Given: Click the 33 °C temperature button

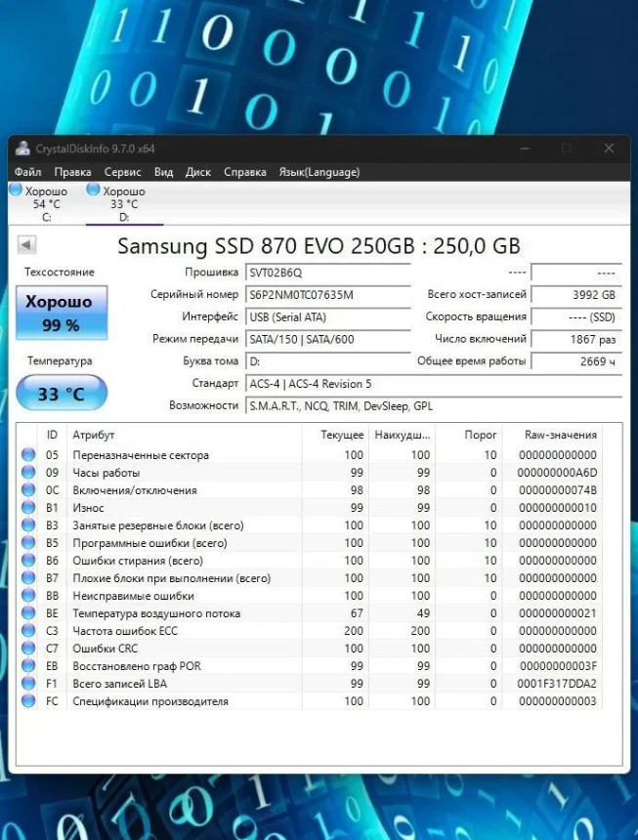Looking at the screenshot, I should pyautogui.click(x=62, y=394).
